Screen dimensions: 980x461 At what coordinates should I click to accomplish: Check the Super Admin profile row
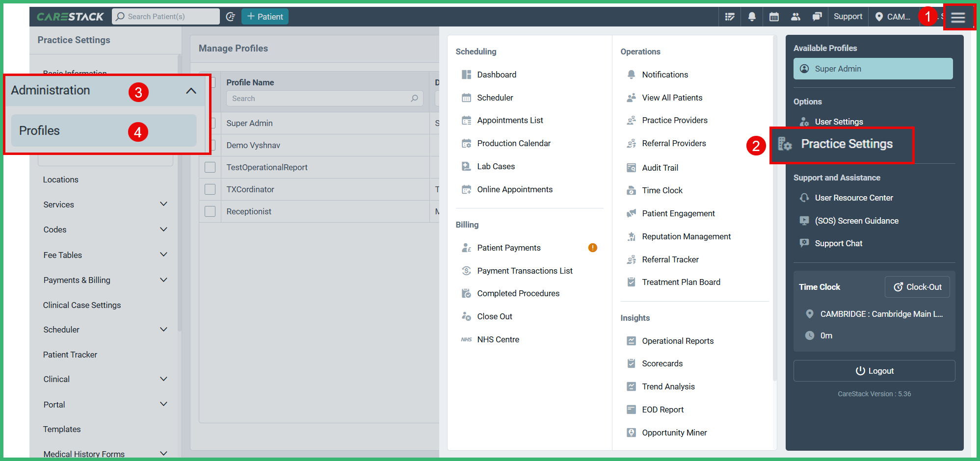click(210, 123)
